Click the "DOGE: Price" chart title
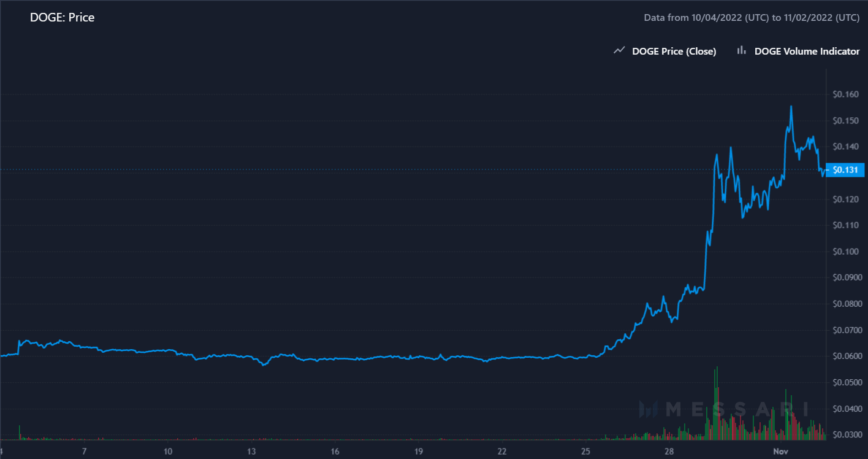This screenshot has width=868, height=459. pyautogui.click(x=62, y=18)
